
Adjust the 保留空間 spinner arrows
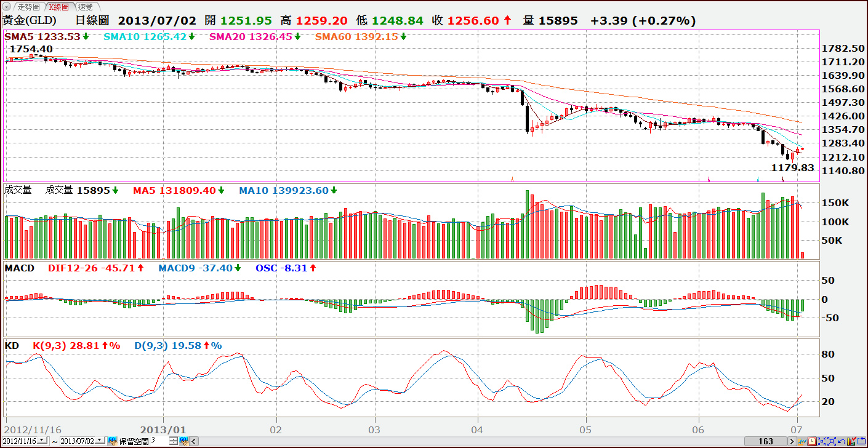tap(173, 441)
